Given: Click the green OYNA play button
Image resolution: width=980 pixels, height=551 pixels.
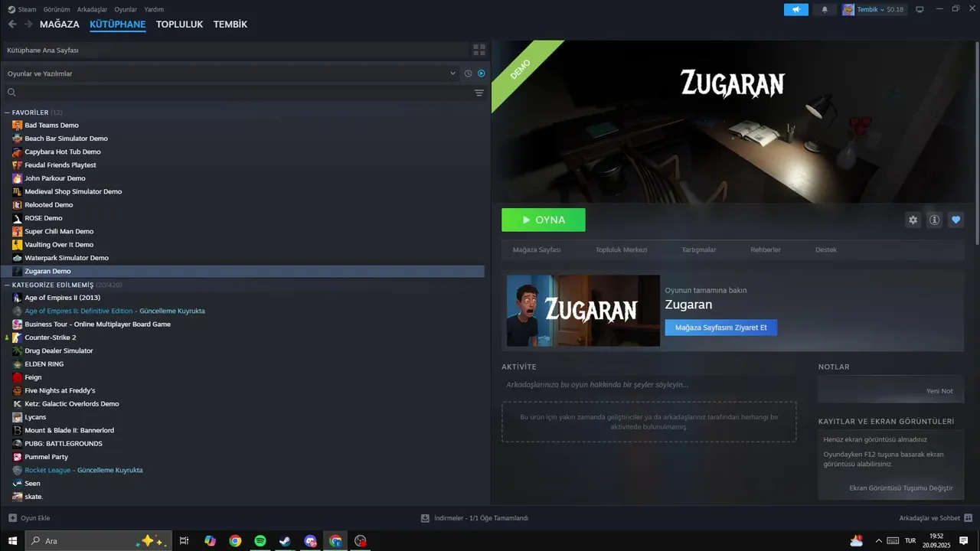Looking at the screenshot, I should tap(544, 220).
